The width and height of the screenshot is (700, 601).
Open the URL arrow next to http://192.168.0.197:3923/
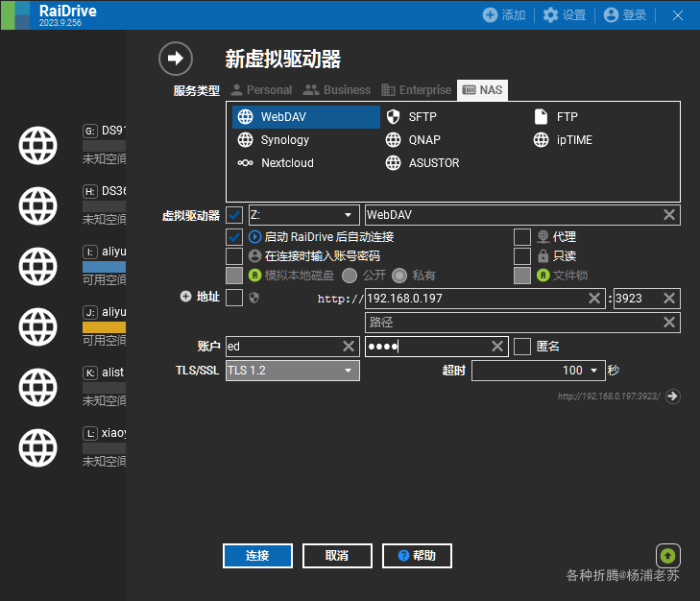click(673, 397)
